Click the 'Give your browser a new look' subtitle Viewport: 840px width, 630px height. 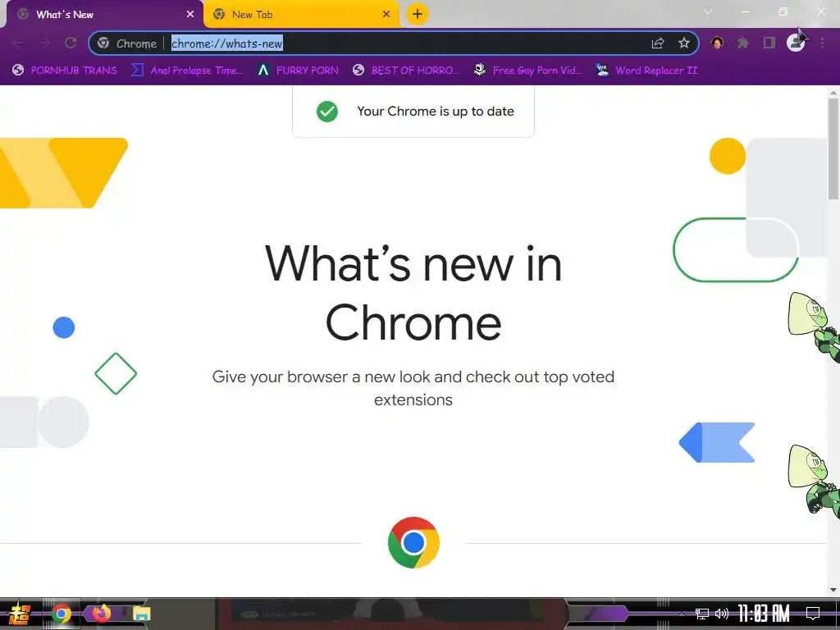(x=413, y=388)
